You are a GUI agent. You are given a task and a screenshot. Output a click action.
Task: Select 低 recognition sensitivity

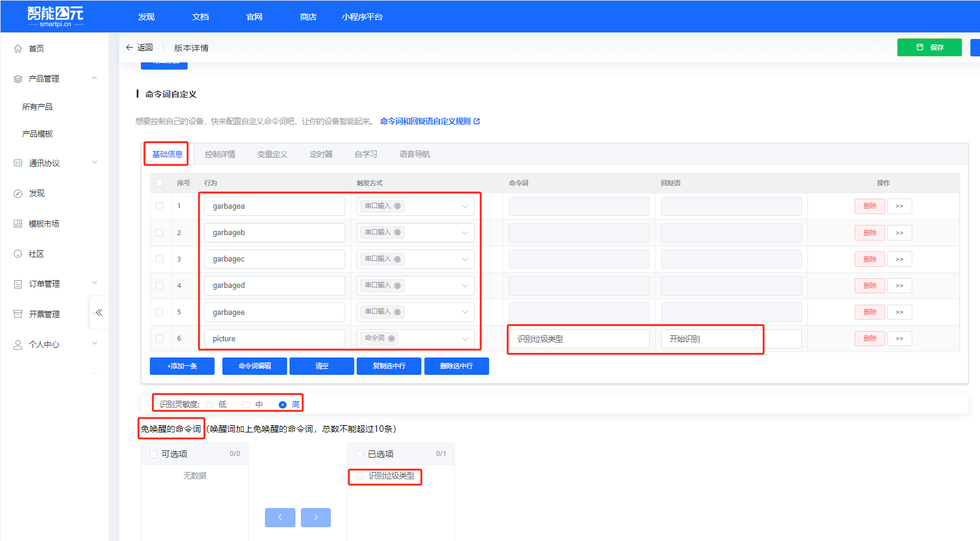209,405
